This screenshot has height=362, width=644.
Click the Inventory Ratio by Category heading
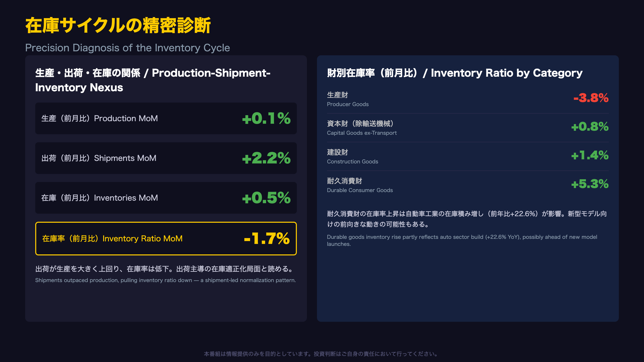point(455,73)
